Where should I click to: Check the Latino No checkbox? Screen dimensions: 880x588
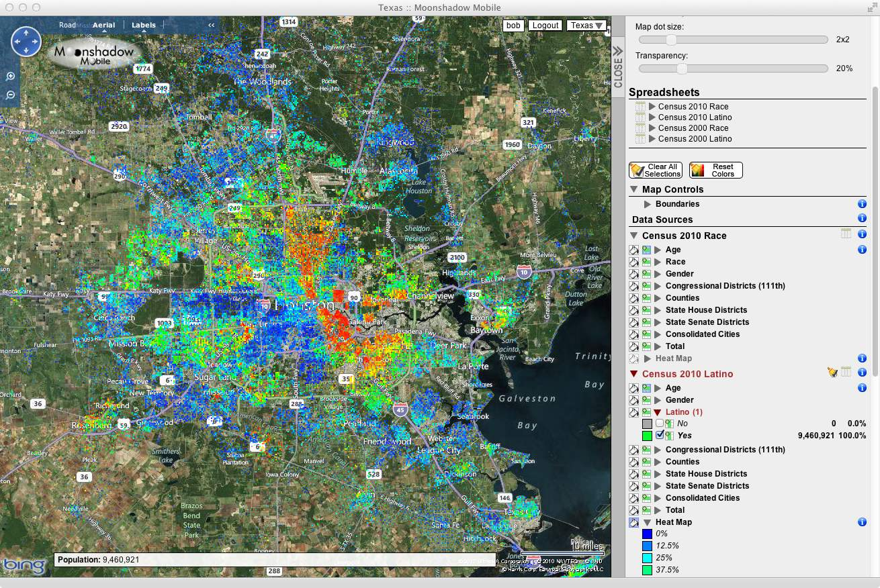660,423
